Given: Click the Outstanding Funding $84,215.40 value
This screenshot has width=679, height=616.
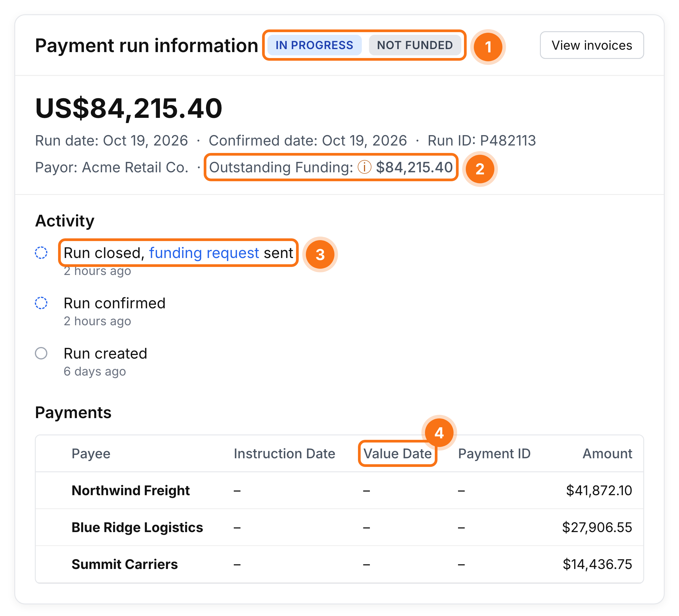Looking at the screenshot, I should [414, 167].
